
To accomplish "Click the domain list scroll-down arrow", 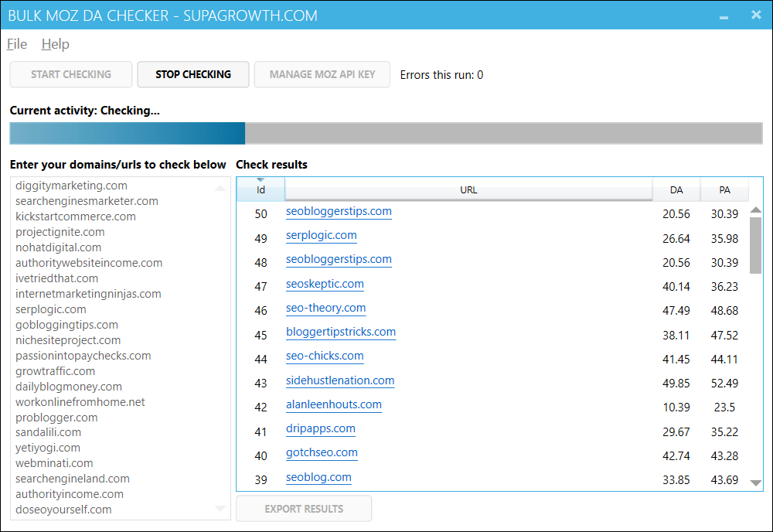I will pos(220,508).
